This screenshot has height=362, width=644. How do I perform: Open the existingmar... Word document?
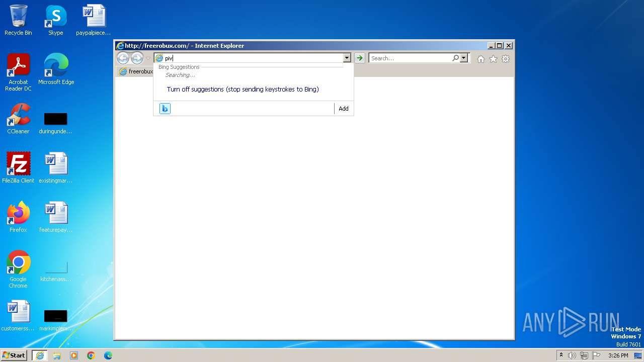coord(56,168)
